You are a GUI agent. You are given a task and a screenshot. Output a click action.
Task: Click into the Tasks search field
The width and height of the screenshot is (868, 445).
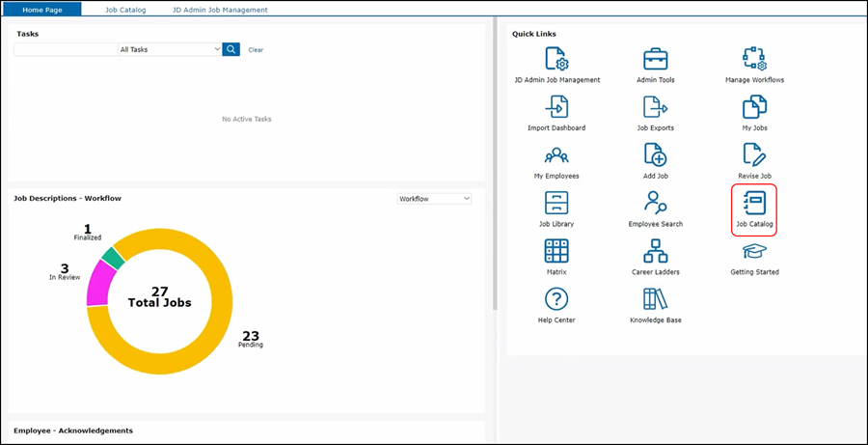click(66, 49)
